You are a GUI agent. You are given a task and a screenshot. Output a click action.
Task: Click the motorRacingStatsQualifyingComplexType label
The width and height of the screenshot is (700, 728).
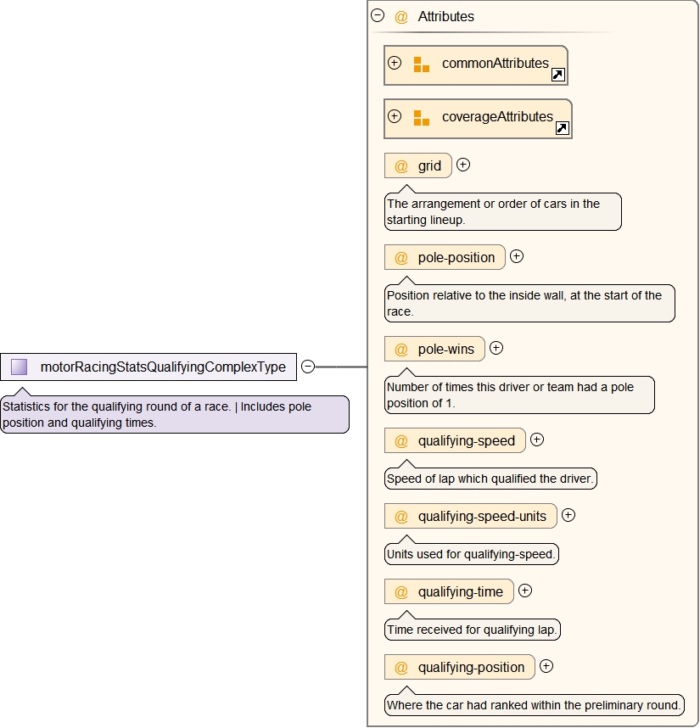point(163,367)
